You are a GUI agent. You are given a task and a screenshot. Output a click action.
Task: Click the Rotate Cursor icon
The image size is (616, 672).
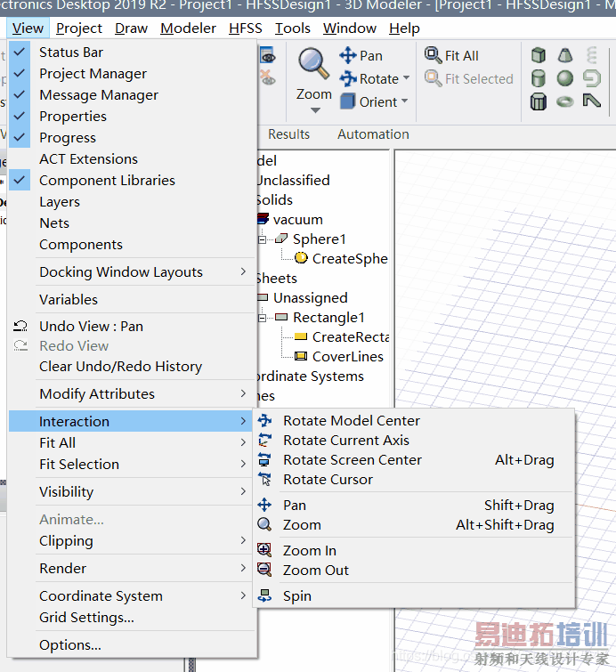coord(264,479)
